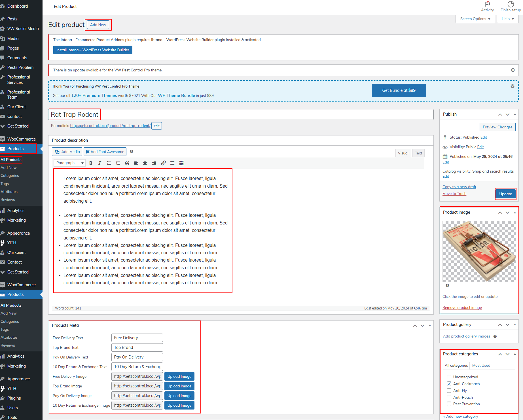523x420 pixels.
Task: Dismiss the theme update notice
Action: [x=513, y=70]
